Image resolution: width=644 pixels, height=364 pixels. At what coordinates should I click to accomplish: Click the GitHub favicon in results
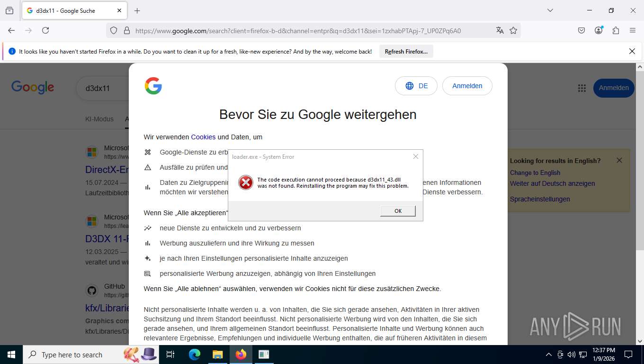click(92, 291)
